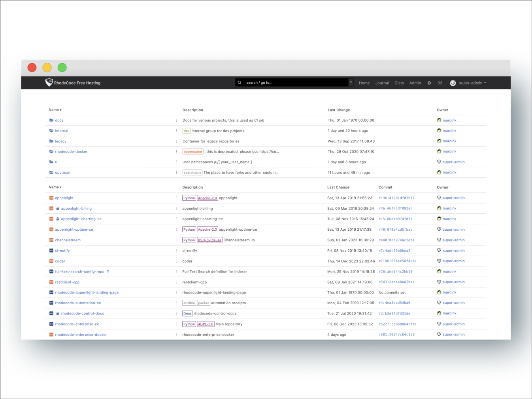Click the folder icon beside the legacy group
The image size is (532, 399).
point(51,141)
